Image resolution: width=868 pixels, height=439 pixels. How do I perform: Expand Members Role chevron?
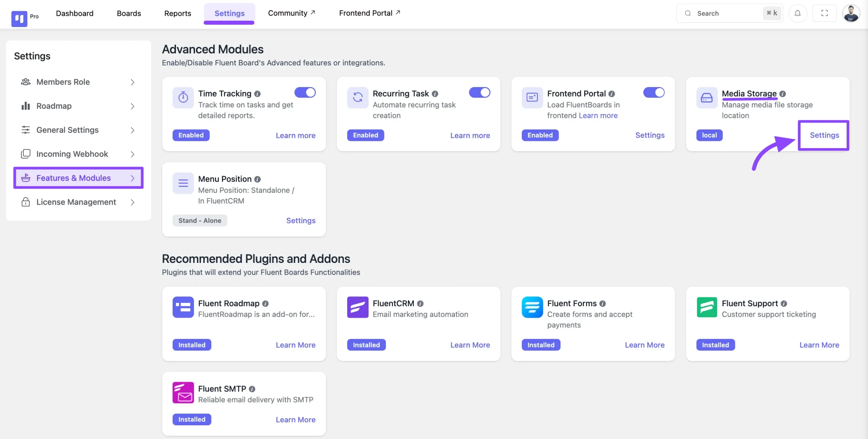coord(133,82)
